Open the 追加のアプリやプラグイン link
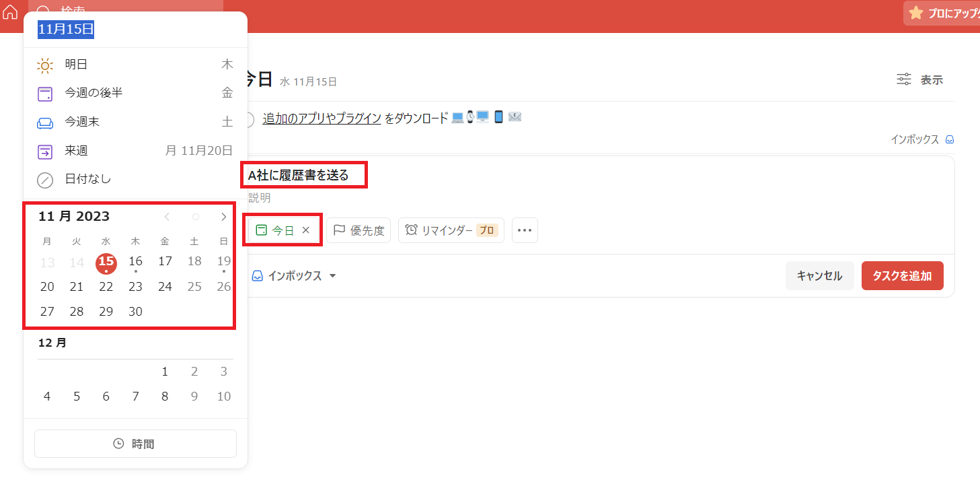This screenshot has height=480, width=980. (x=322, y=118)
